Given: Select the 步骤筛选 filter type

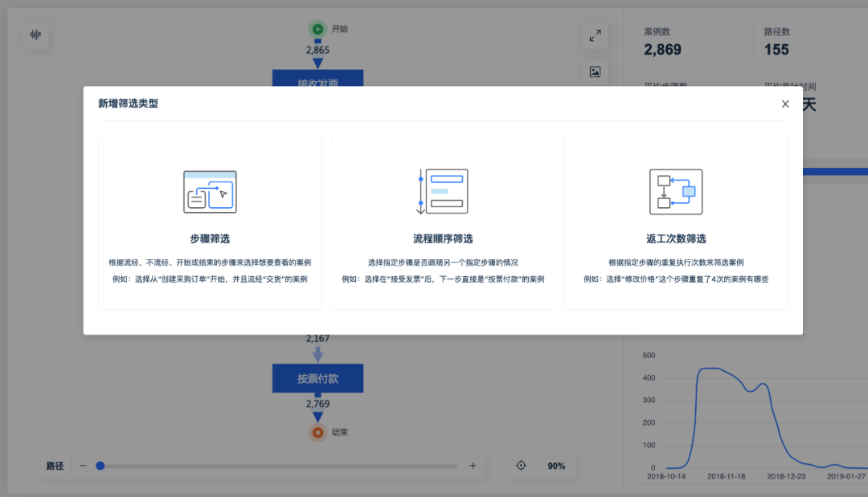Looking at the screenshot, I should [x=209, y=222].
